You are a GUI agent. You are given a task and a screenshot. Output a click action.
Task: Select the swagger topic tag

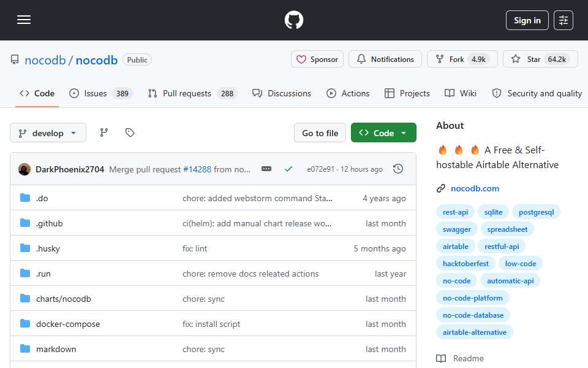[456, 229]
